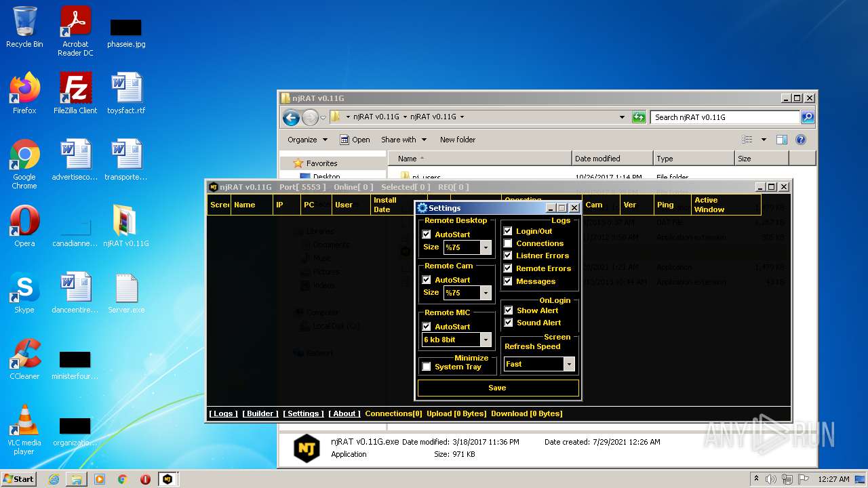Focus Search njRAT v0.11G field
This screenshot has height=488, width=868.
click(x=725, y=117)
